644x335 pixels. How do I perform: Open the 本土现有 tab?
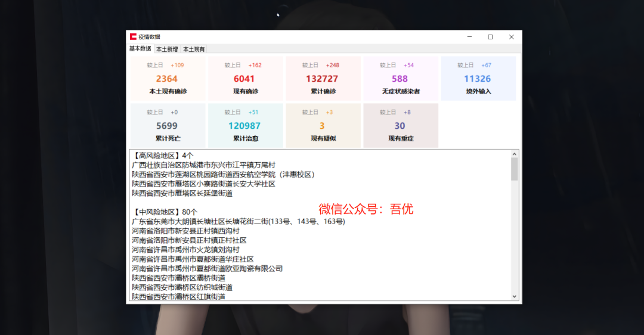(x=194, y=49)
